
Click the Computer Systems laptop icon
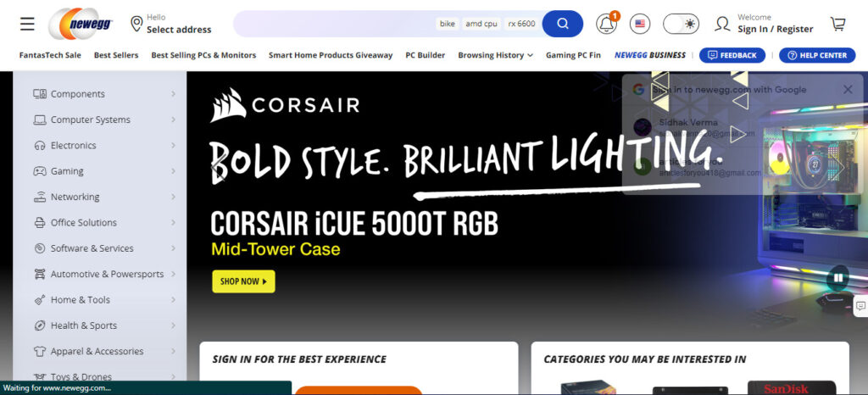pyautogui.click(x=40, y=120)
